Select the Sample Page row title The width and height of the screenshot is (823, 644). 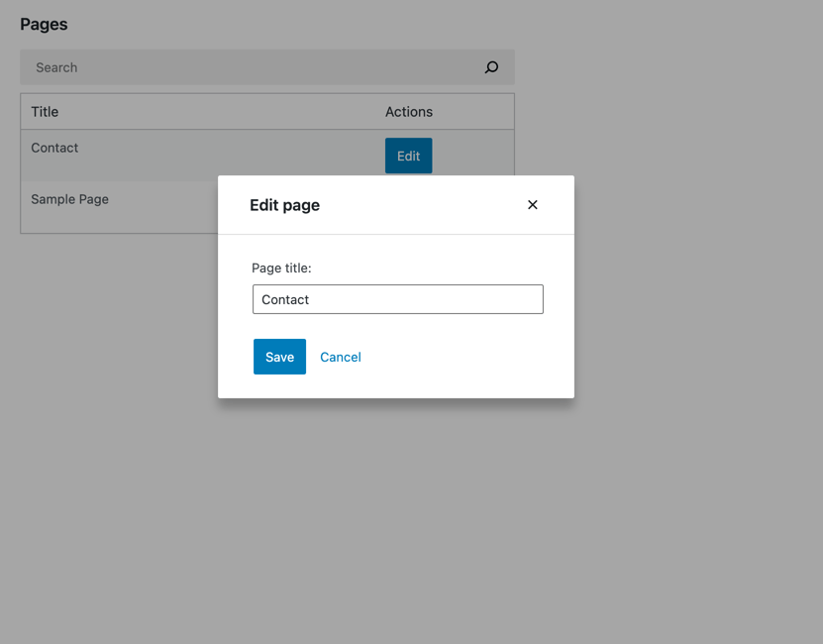point(69,199)
